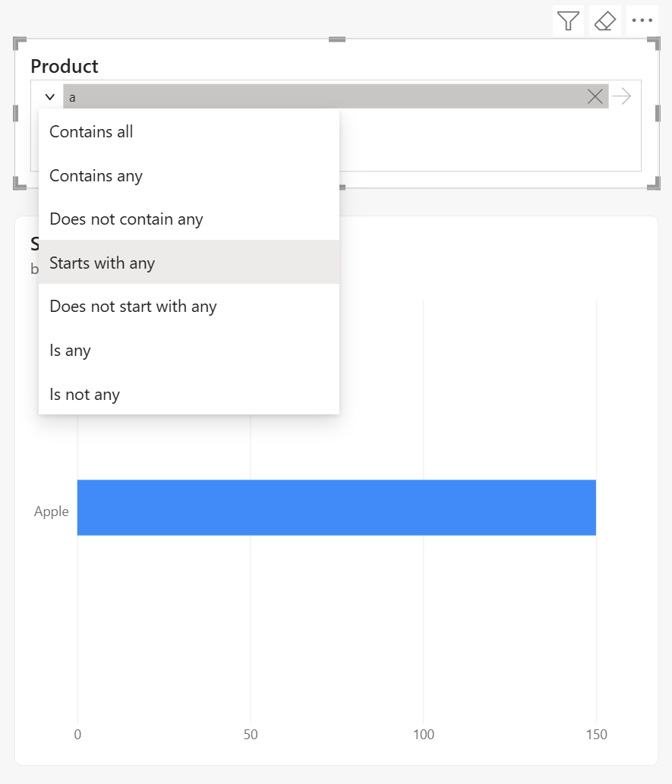
Task: Select the 'Contains any' condition
Action: (96, 175)
